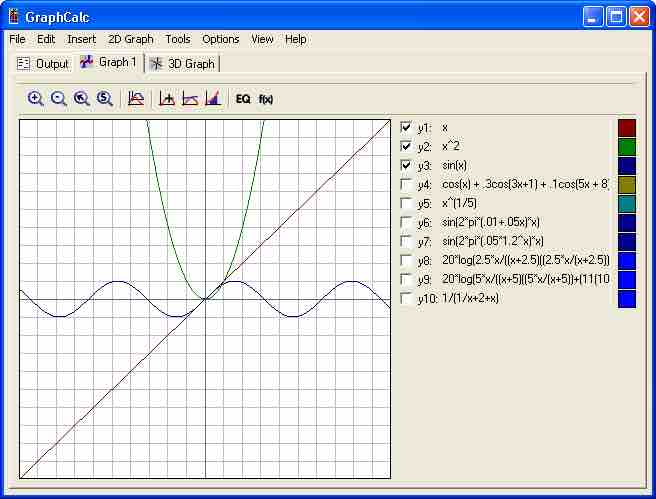Click the f(x) toolbar button
Screen dimensions: 656x499
click(266, 99)
